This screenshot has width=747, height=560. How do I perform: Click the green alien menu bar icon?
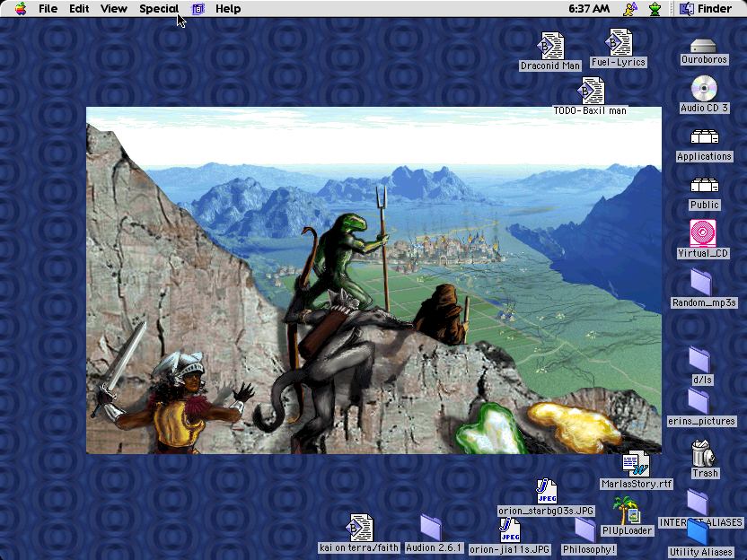click(x=655, y=9)
